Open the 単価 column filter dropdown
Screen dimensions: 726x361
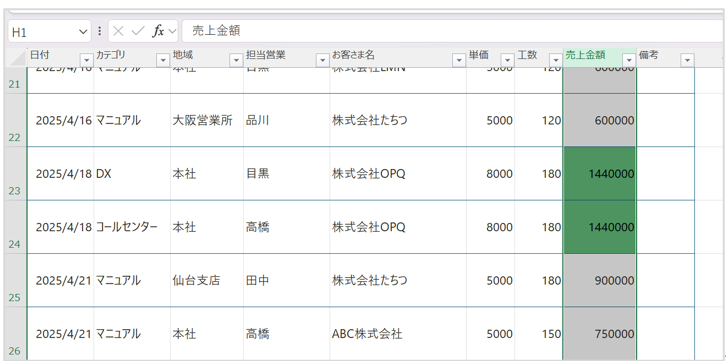coord(508,60)
